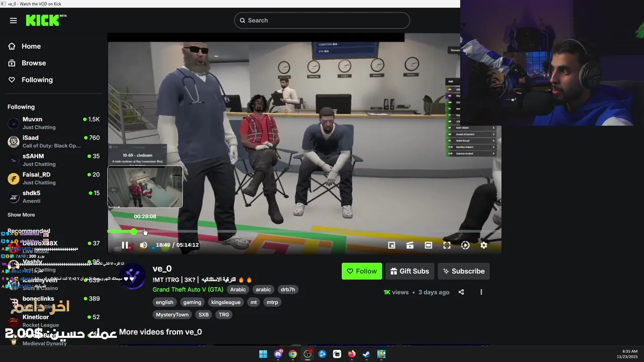Follow the ve_0 channel
Screen dimensions: 644x362
click(x=362, y=271)
